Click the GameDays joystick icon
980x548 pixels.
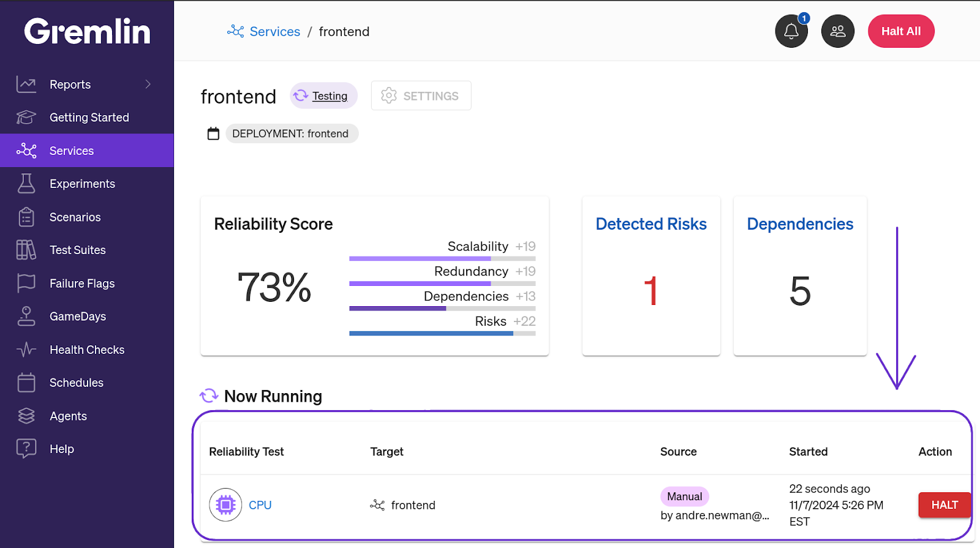(26, 316)
